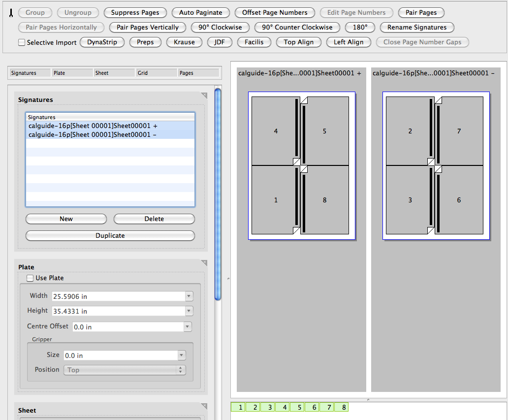Viewport: 508px width, 420px height.
Task: Rotate pages 90° Clockwise
Action: coord(220,27)
